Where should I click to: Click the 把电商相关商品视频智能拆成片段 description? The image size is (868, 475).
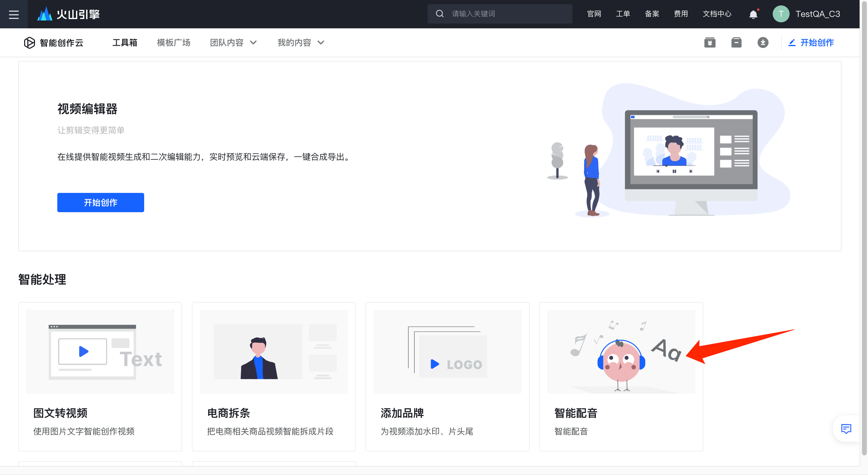point(270,431)
